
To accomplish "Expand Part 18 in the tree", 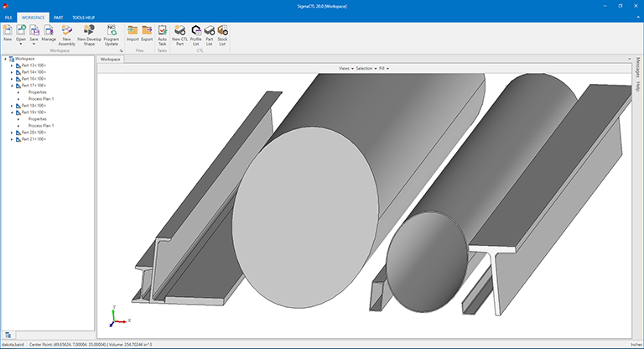I will coord(12,106).
